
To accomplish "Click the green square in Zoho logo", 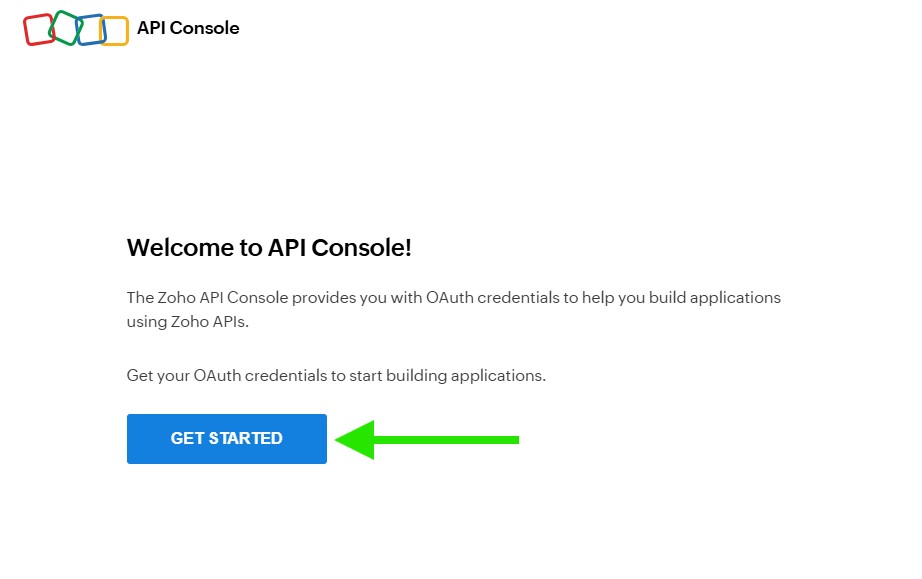I will pos(64,27).
